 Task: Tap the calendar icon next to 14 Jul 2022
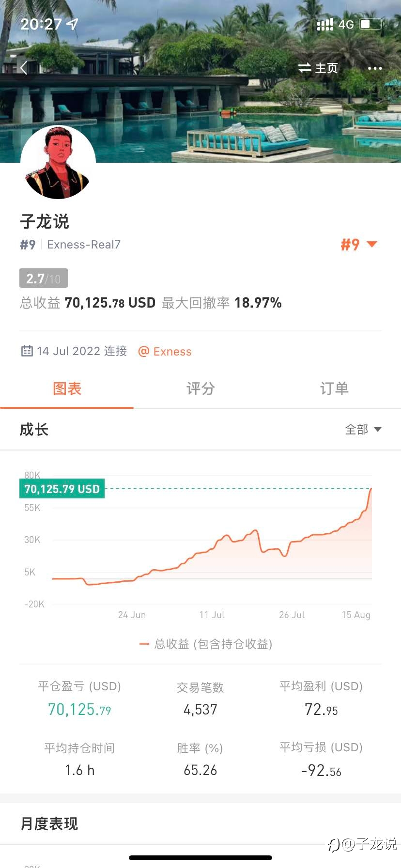27,351
